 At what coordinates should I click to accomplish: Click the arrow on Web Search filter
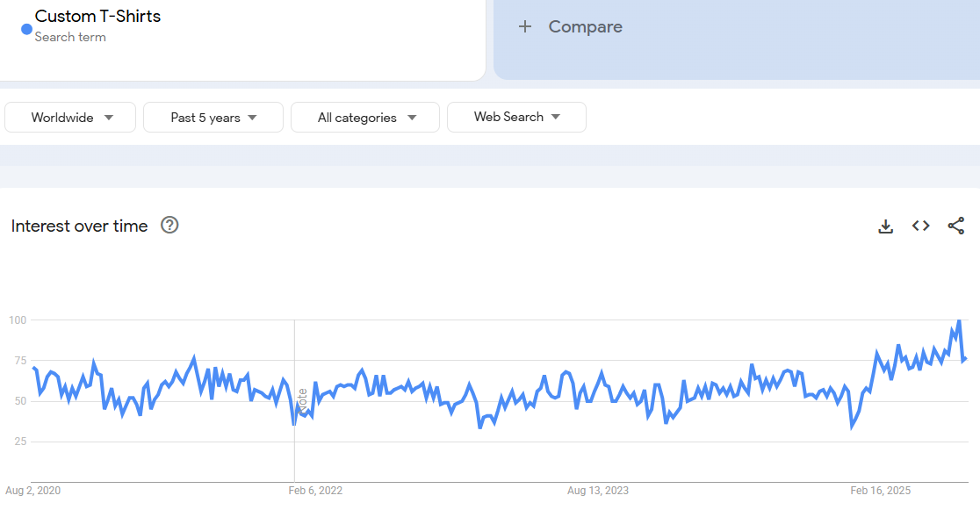click(x=555, y=118)
